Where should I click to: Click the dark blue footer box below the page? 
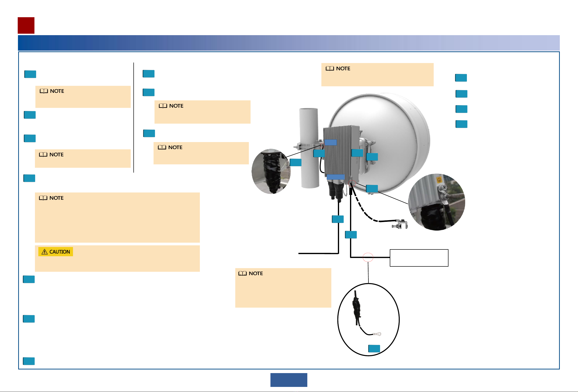(289, 380)
